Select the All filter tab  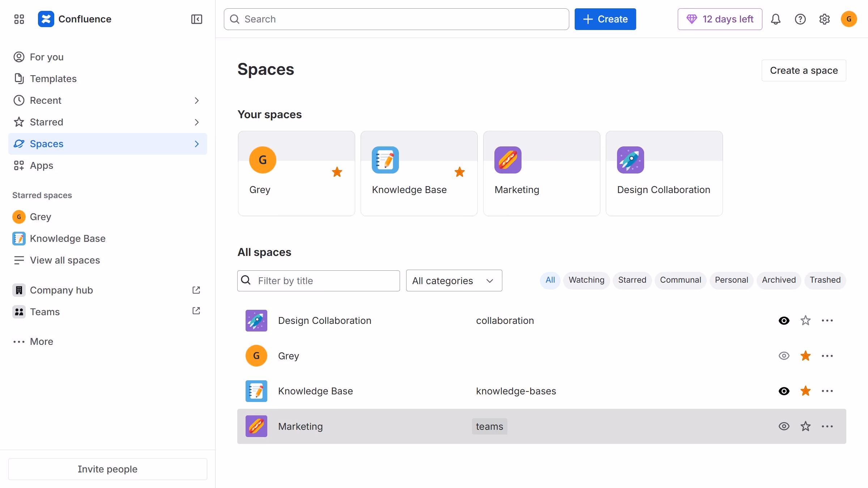[x=550, y=280]
